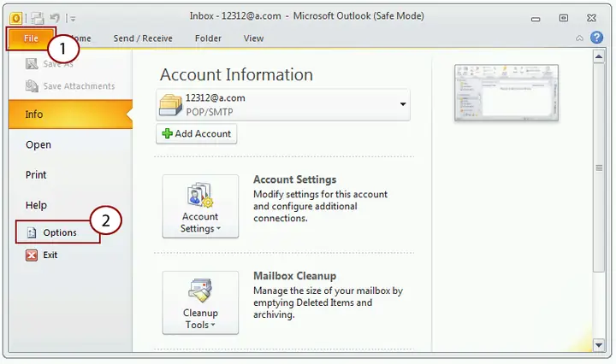Click the Outlook window preview thumbnail

[x=506, y=93]
